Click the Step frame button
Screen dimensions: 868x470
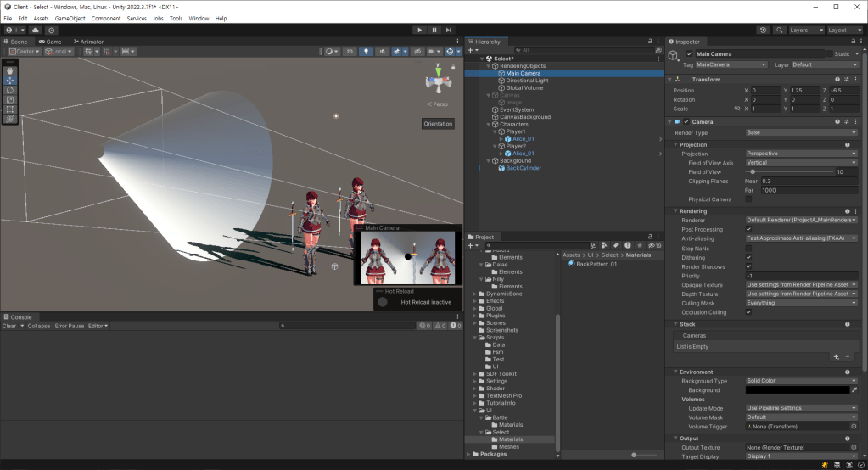click(450, 30)
